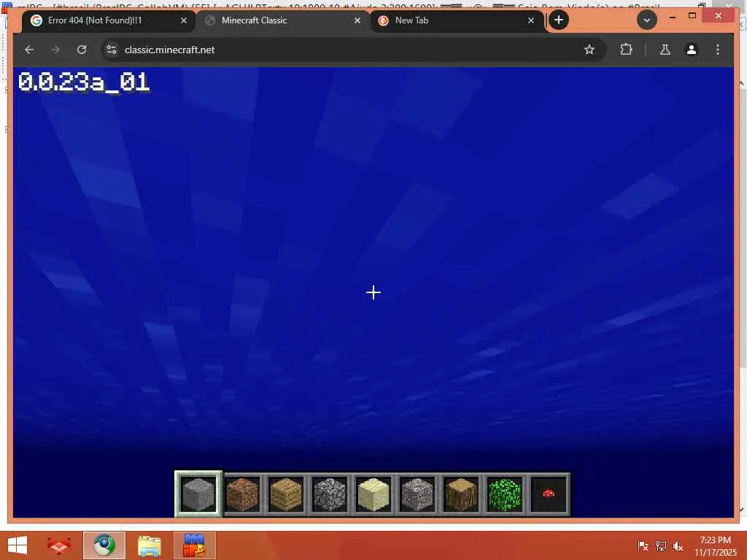Open File Explorer from the taskbar

149,545
